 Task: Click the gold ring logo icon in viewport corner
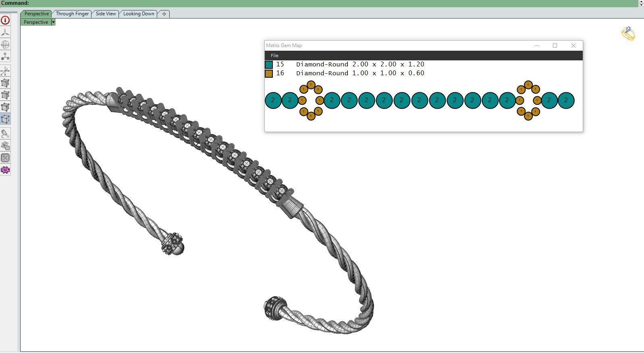pos(628,33)
